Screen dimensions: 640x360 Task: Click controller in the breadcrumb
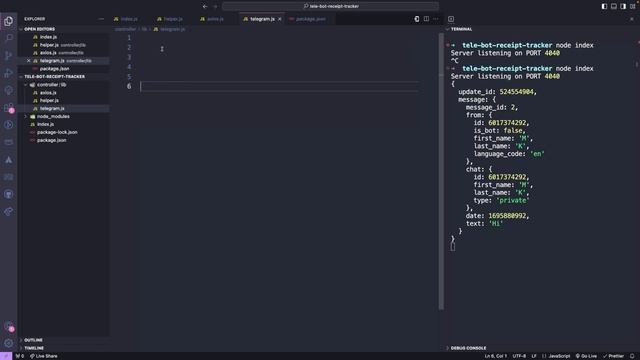125,29
